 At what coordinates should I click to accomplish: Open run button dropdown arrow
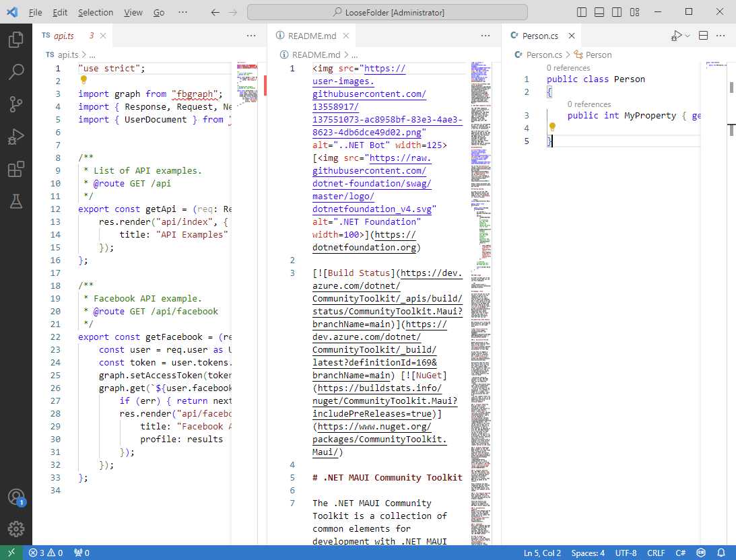[688, 36]
